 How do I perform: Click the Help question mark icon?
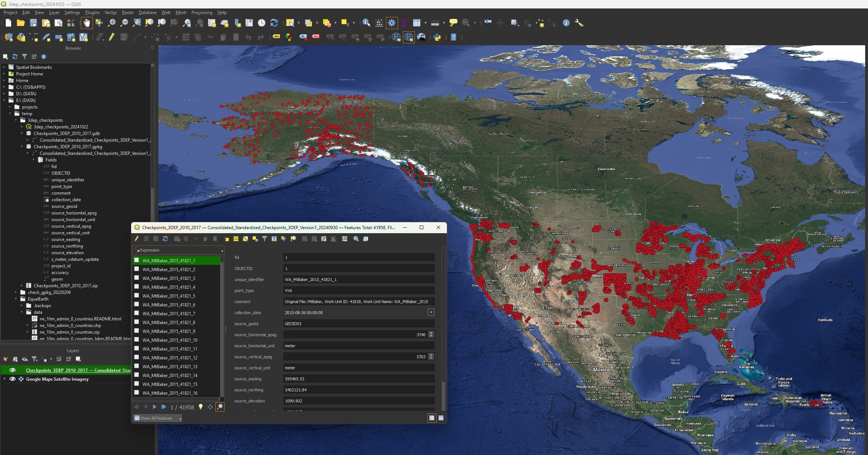pos(453,37)
